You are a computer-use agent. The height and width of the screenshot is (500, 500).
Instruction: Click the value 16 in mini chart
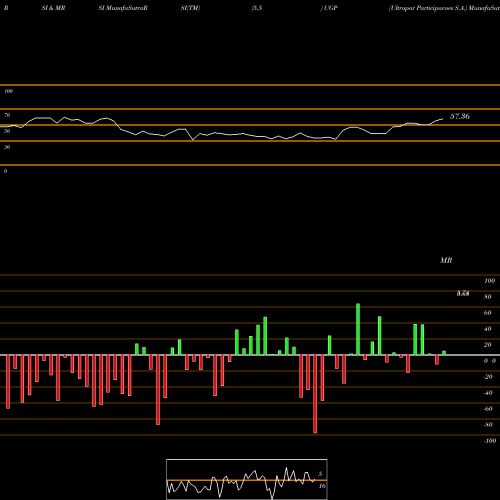point(322,486)
